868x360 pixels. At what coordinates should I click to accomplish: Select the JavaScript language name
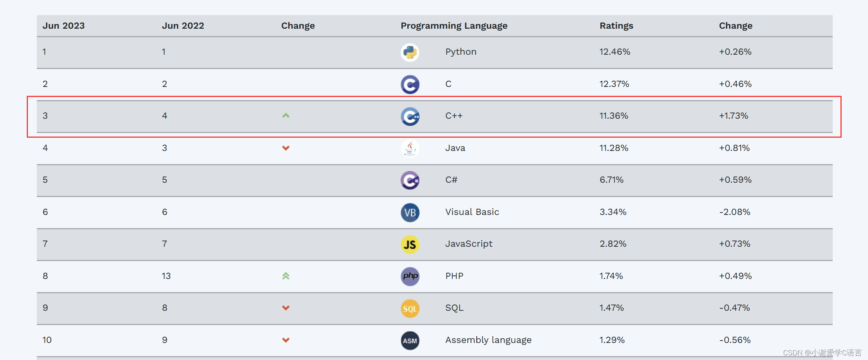(469, 244)
